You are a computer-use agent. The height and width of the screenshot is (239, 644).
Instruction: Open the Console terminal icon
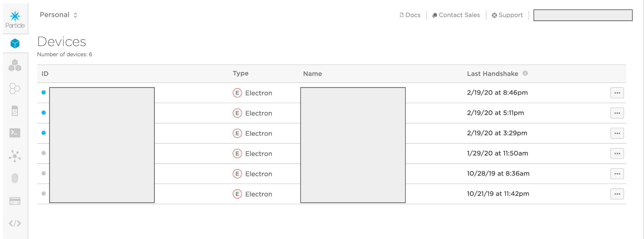tap(15, 133)
